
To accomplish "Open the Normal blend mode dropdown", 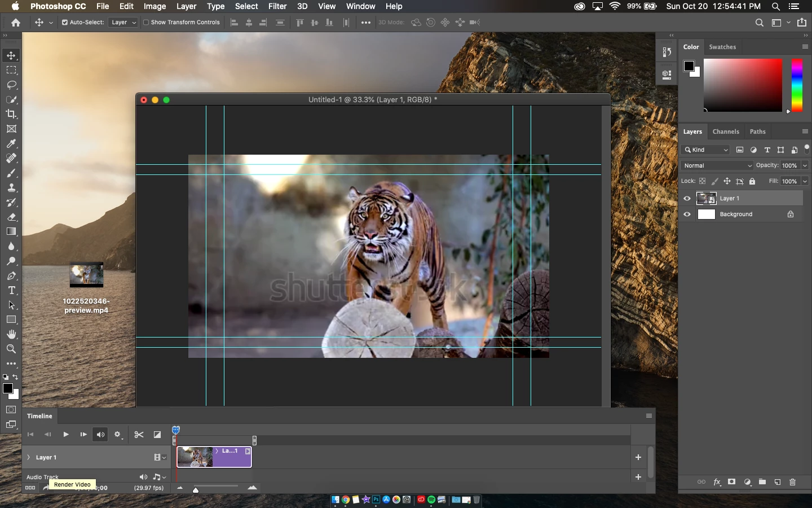I will 717,165.
